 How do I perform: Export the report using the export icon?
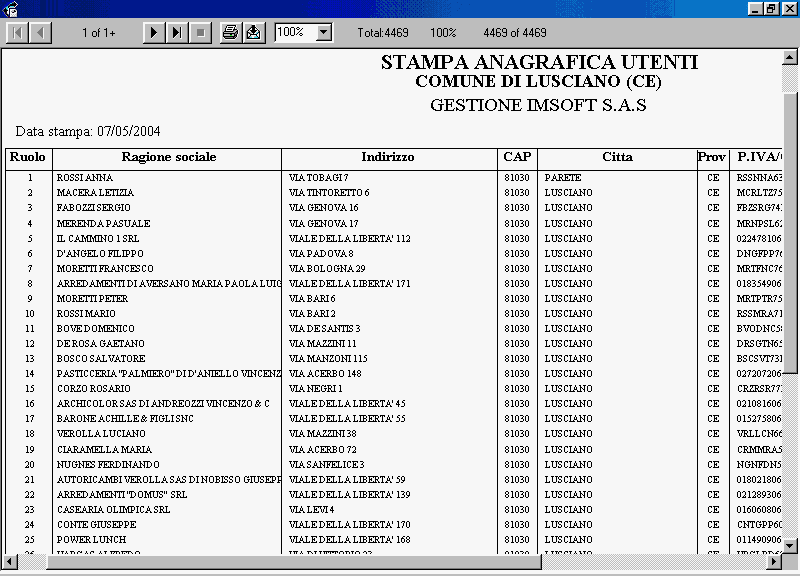coord(254,33)
